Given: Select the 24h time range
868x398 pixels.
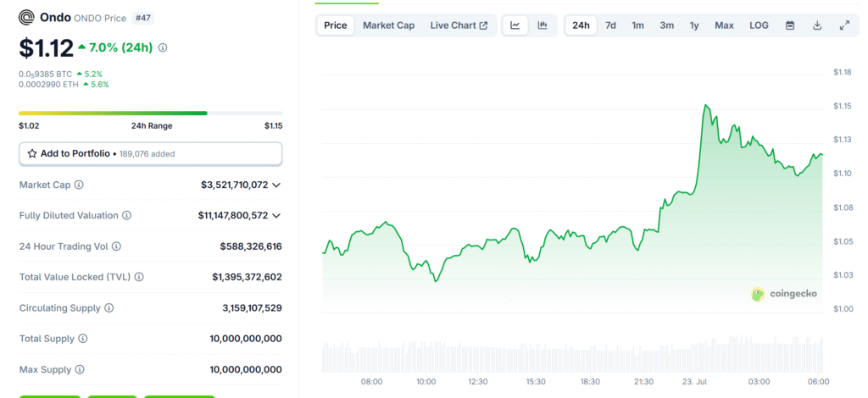Looking at the screenshot, I should 581,25.
